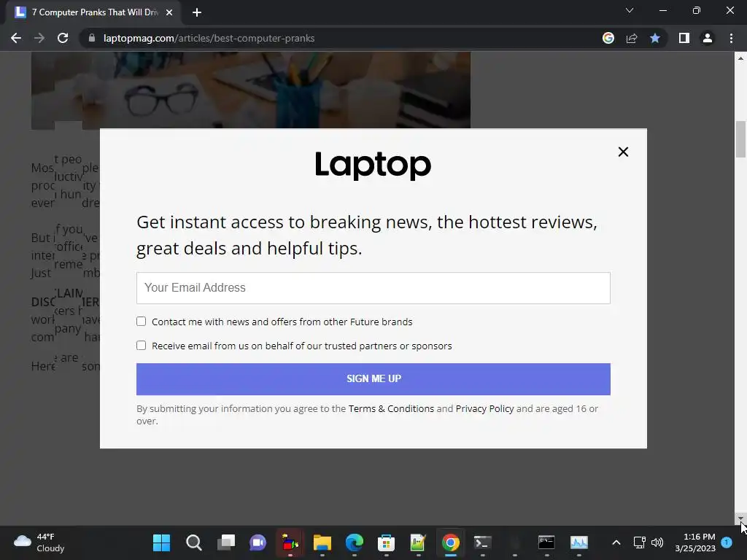
Task: Switch to Google Chrome in taskbar
Action: coord(450,542)
